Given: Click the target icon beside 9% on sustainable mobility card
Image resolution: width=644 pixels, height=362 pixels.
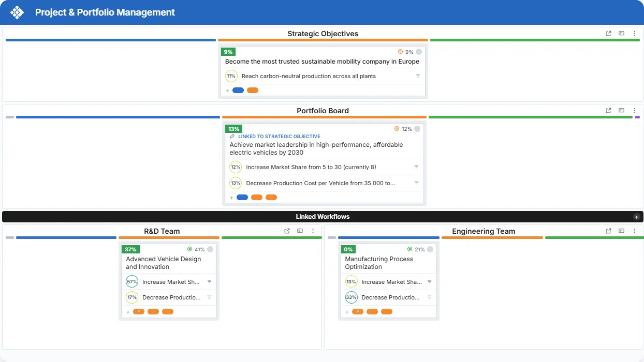Looking at the screenshot, I should (400, 52).
